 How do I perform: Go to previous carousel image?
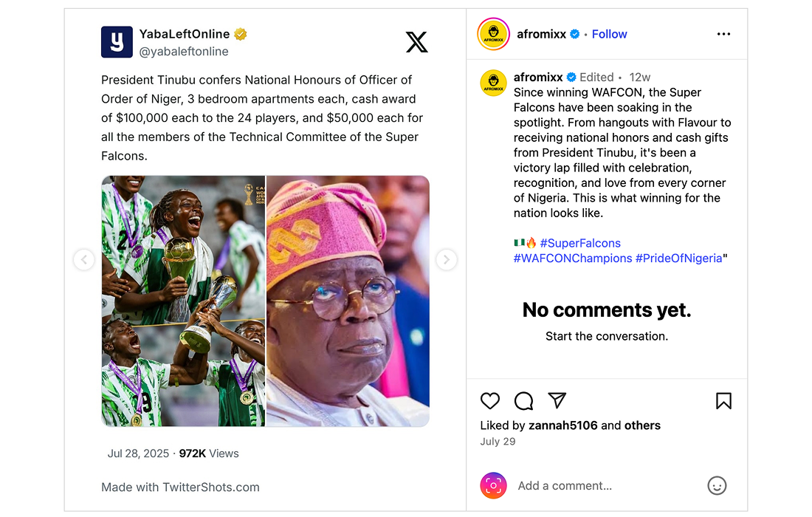coord(84,260)
